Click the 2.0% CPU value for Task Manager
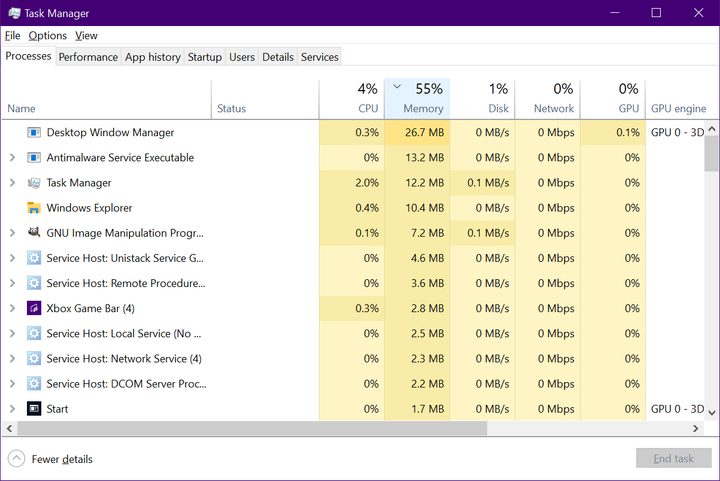 (367, 183)
